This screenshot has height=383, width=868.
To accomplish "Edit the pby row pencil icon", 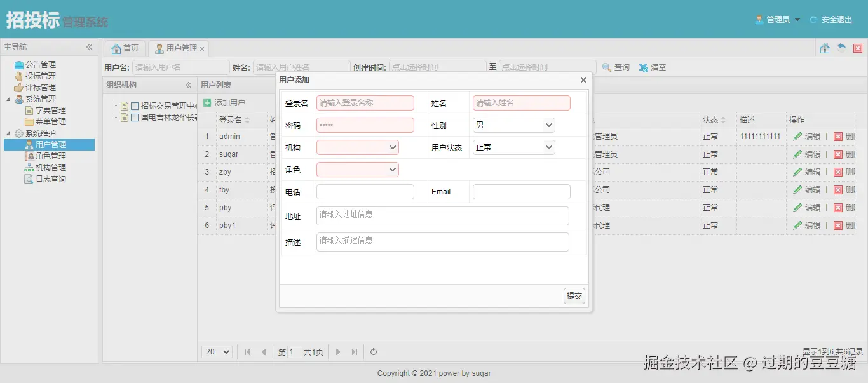I will point(797,208).
